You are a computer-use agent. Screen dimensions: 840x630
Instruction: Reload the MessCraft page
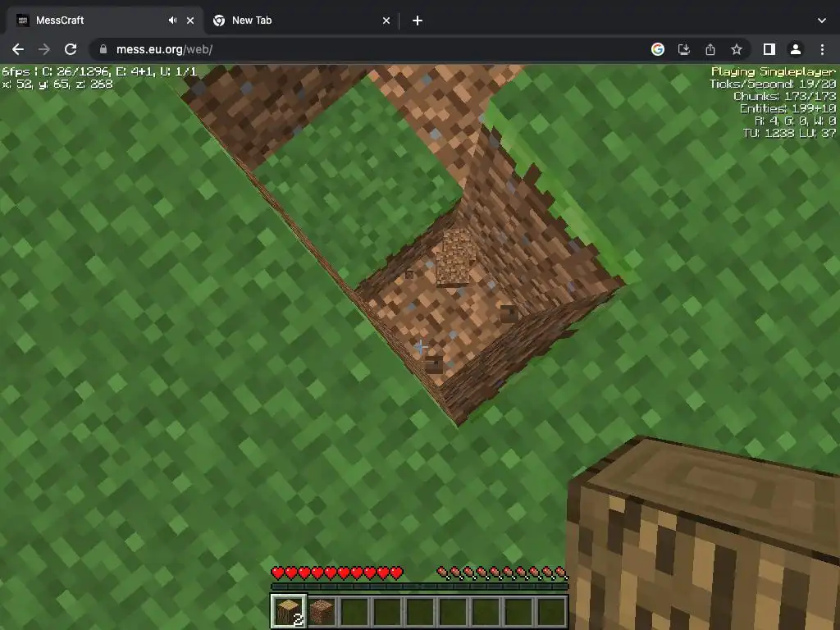tap(71, 49)
